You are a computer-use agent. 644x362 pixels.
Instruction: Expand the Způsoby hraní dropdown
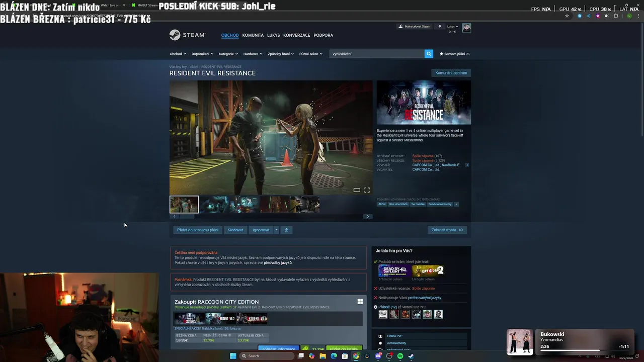(x=281, y=54)
